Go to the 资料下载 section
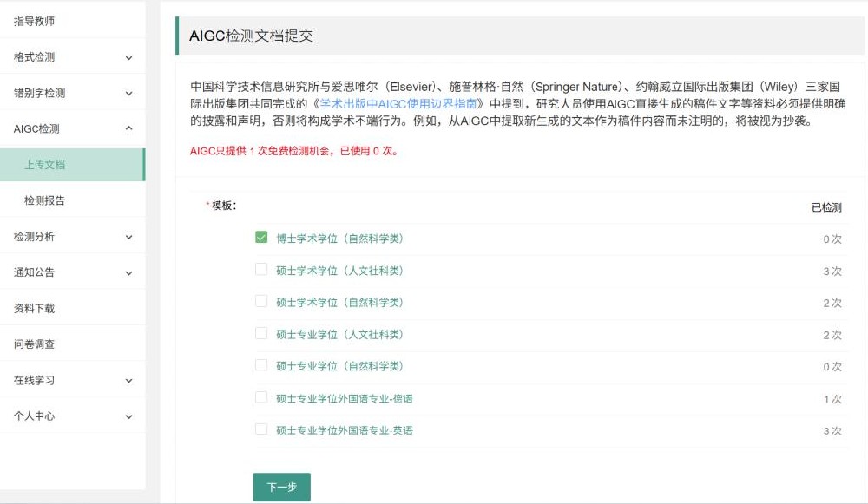The image size is (868, 504). tap(36, 306)
